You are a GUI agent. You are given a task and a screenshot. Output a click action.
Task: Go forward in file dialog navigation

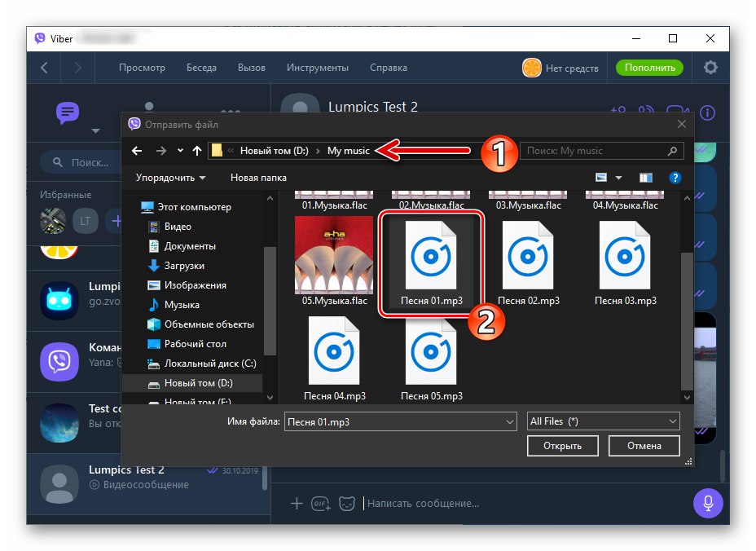click(x=161, y=151)
